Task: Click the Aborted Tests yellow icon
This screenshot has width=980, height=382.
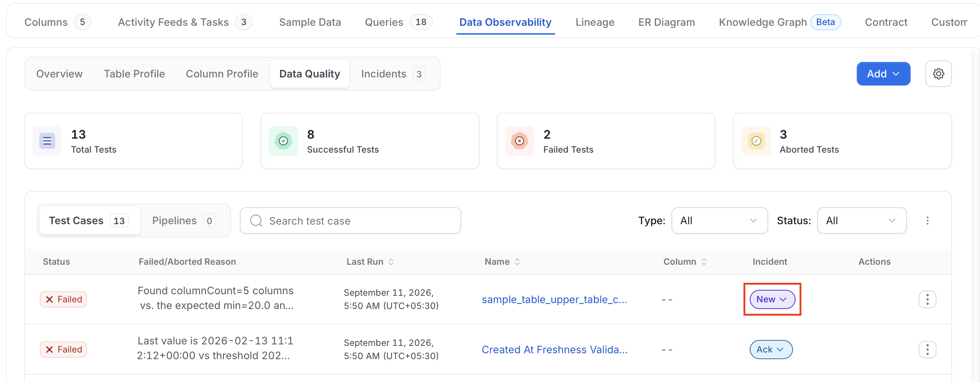Action: 756,141
